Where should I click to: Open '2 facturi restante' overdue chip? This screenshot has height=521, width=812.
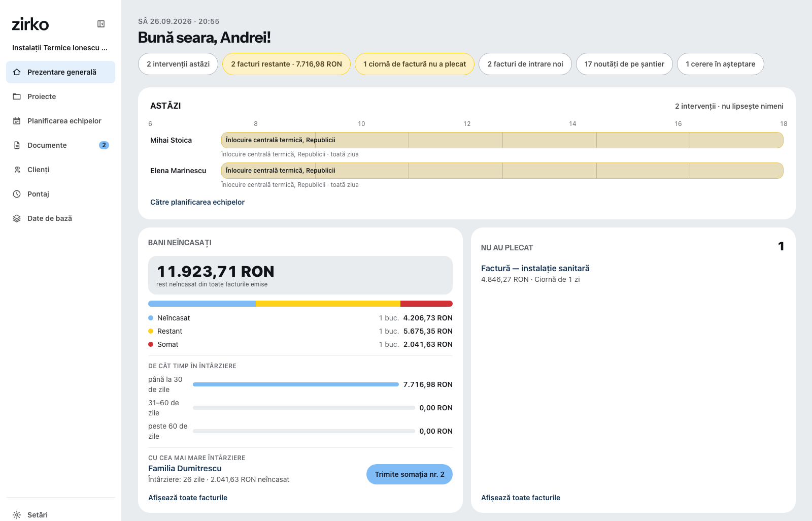[x=286, y=64]
